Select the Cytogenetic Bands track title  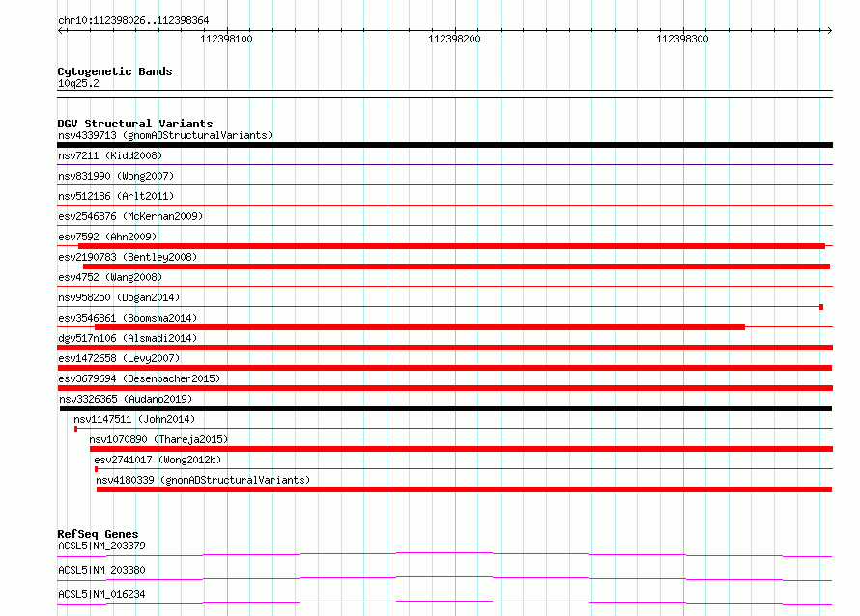[115, 71]
